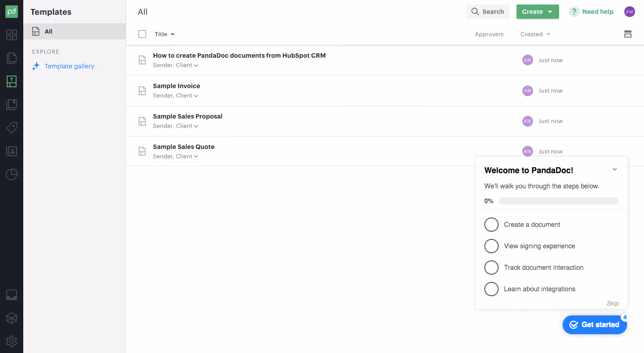The image size is (644, 353).
Task: Sort templates by the Title column
Action: pos(165,34)
